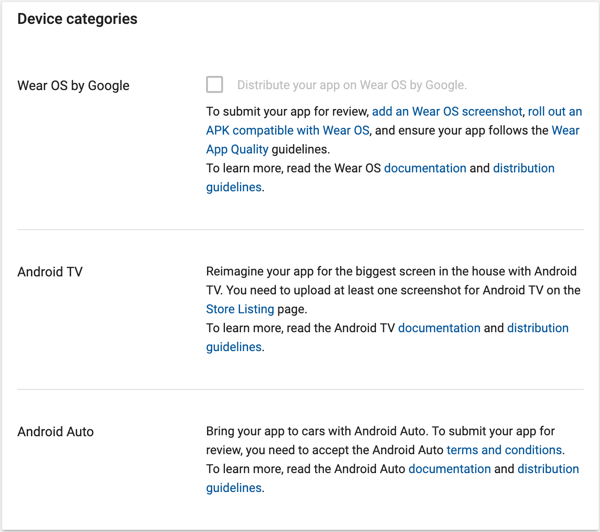
Task: Open the Wear App Quality guidelines link
Action: (237, 149)
